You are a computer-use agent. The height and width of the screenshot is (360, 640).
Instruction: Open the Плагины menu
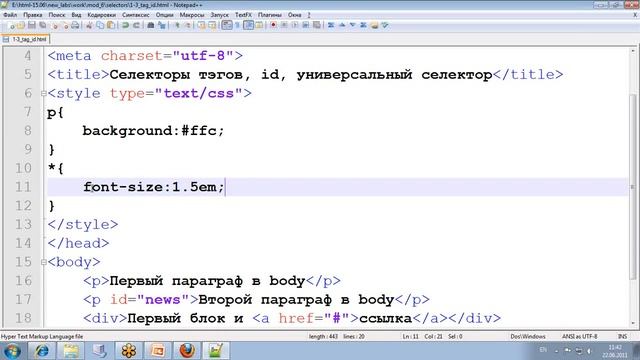tap(269, 15)
